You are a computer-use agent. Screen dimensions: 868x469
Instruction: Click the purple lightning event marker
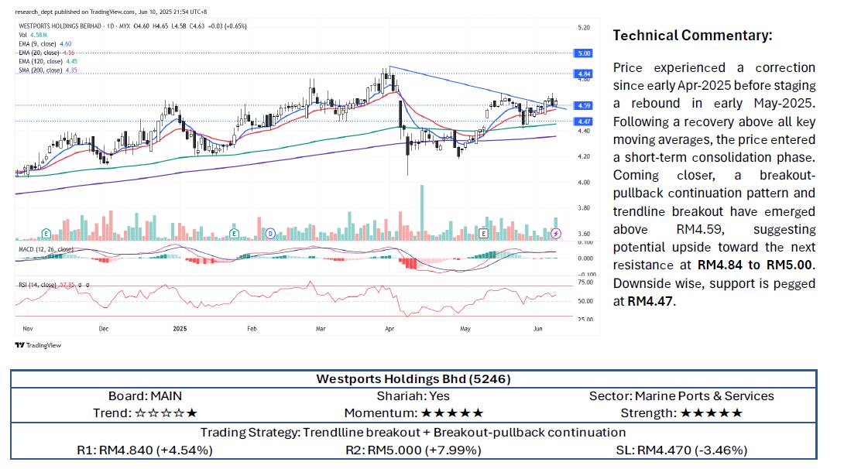(x=556, y=234)
